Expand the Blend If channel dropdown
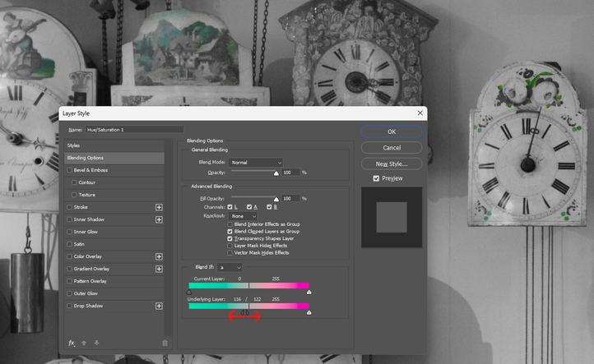This screenshot has width=594, height=364. click(228, 268)
